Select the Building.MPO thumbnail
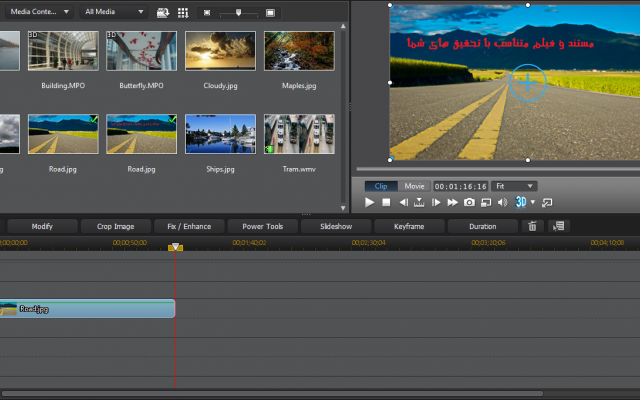The width and height of the screenshot is (640, 400). pyautogui.click(x=63, y=51)
